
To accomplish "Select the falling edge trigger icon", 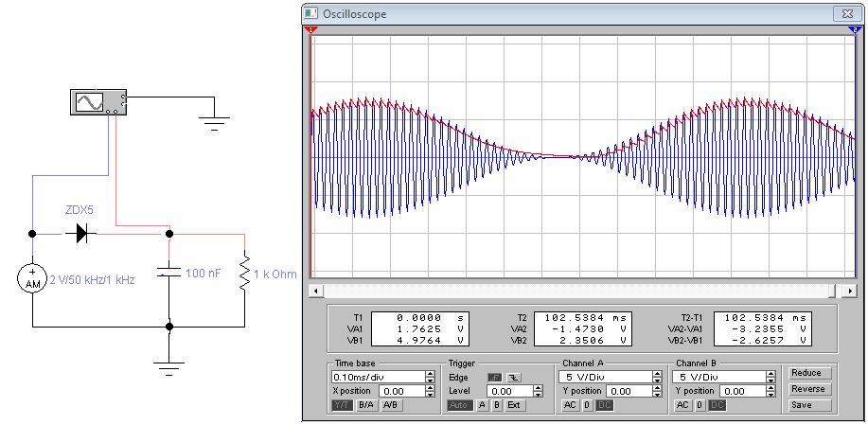I will click(x=514, y=378).
